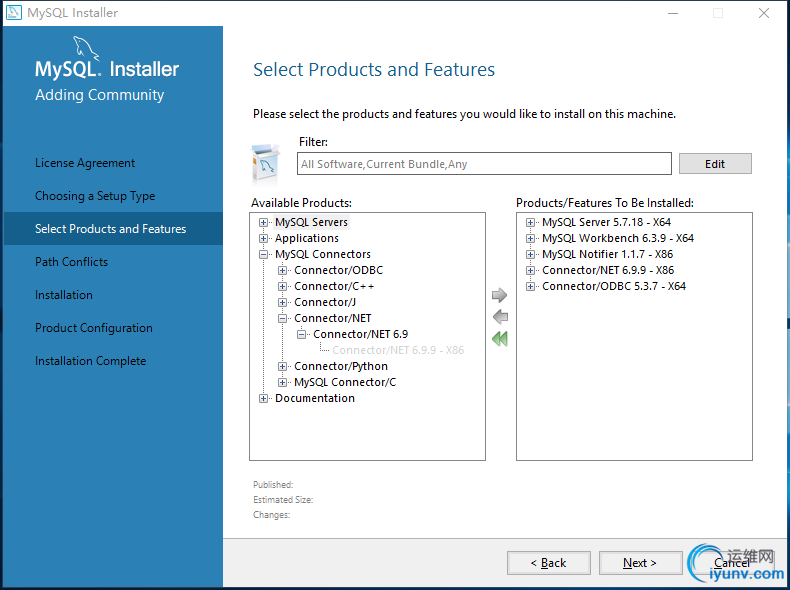Click the remove-all double green arrow icon

pyautogui.click(x=500, y=339)
